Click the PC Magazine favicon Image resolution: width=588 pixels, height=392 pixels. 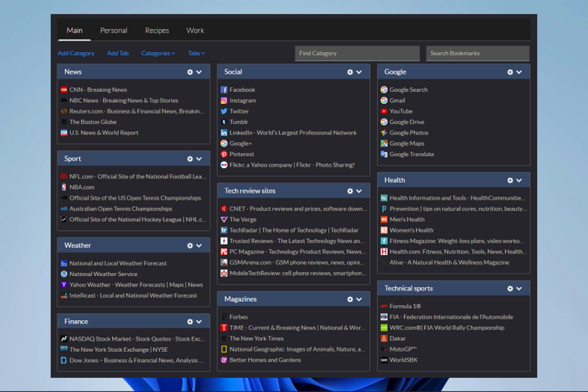click(224, 252)
